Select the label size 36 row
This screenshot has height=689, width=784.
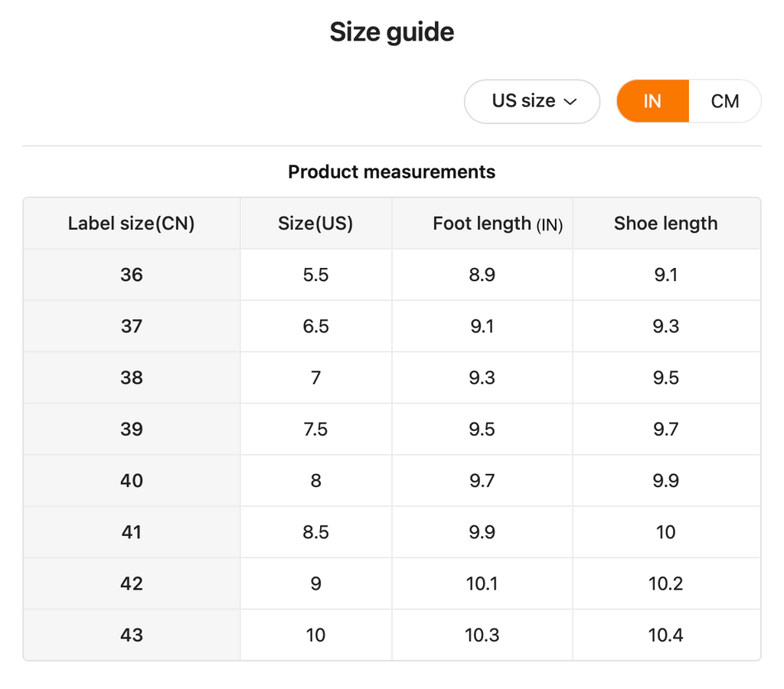point(131,275)
